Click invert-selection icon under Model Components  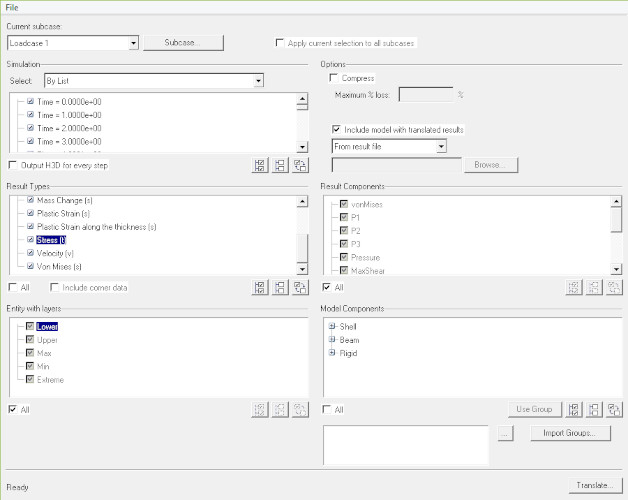pyautogui.click(x=614, y=409)
